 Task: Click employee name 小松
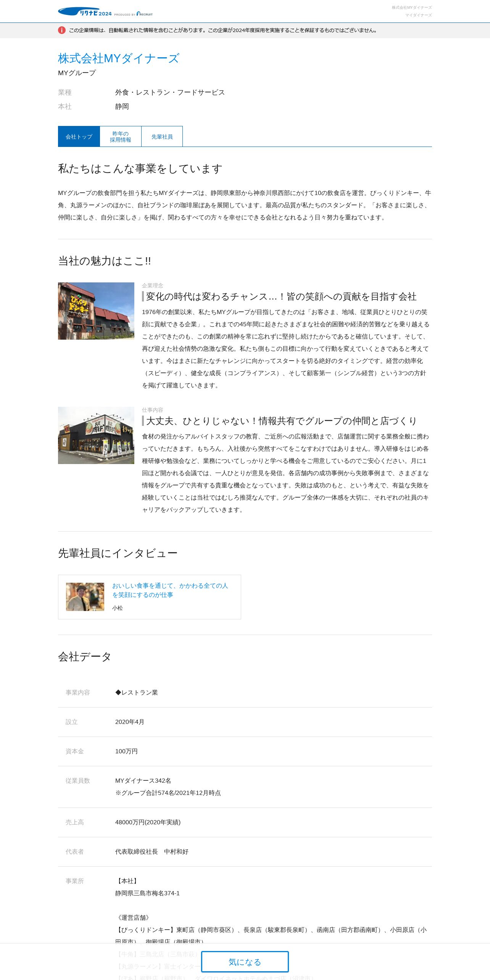point(118,608)
